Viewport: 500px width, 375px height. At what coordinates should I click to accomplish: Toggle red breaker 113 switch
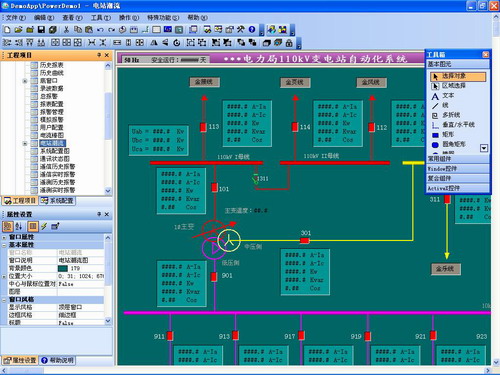coord(203,127)
